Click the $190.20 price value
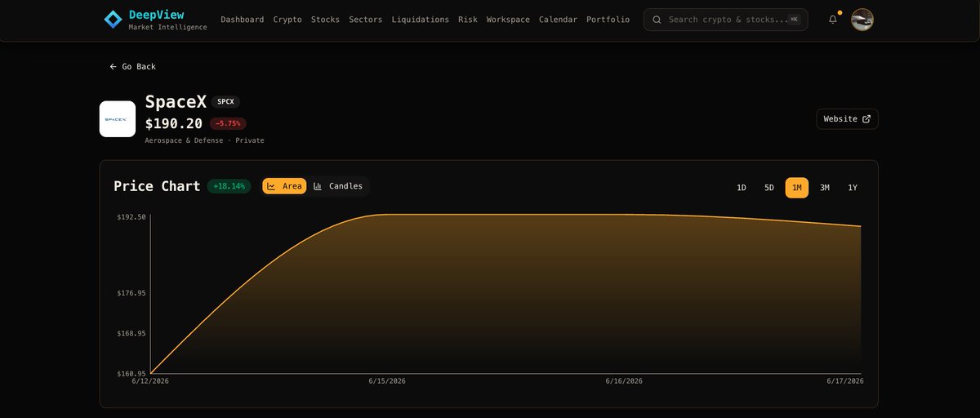This screenshot has height=418, width=980. pos(174,123)
